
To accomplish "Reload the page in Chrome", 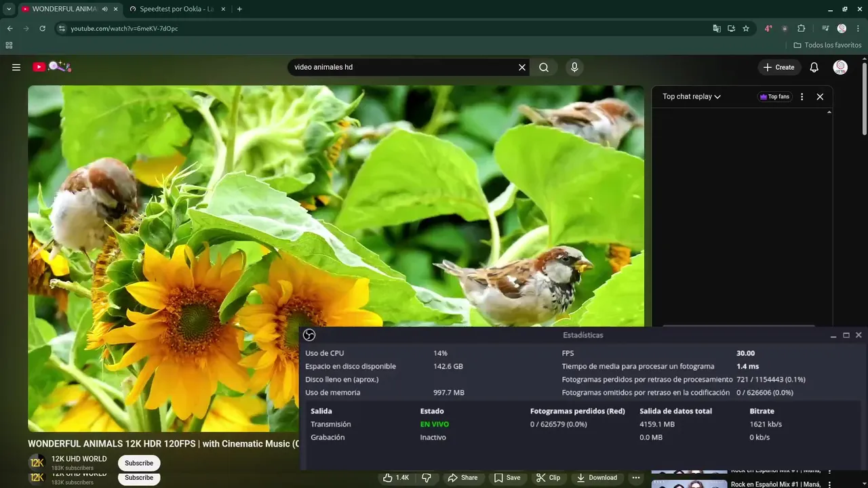I will click(x=42, y=28).
